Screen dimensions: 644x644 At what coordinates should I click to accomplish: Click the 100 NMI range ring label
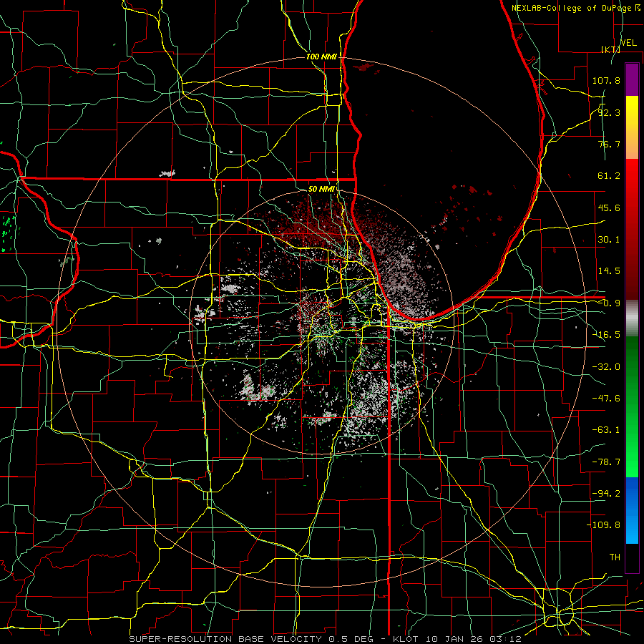[321, 57]
